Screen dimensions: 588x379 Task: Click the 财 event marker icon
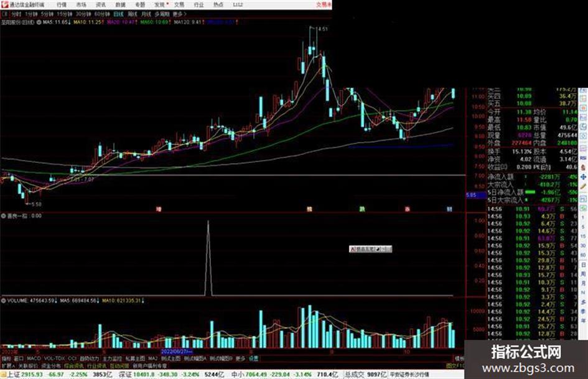click(x=449, y=209)
